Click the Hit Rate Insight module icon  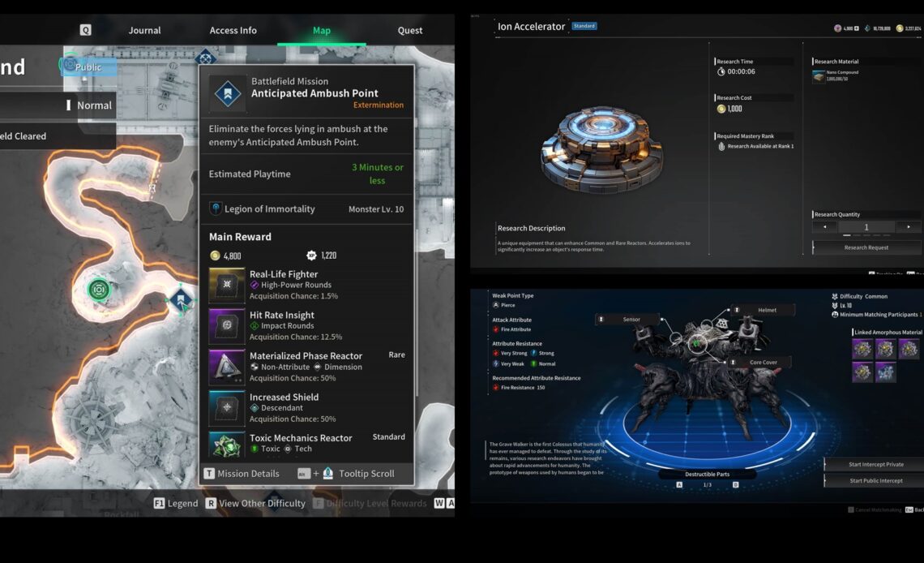click(x=227, y=325)
